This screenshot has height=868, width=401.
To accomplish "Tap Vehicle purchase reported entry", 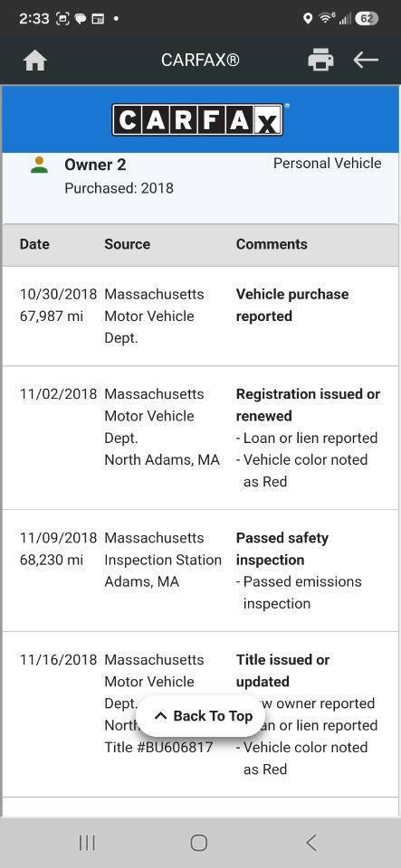I will coord(292,305).
